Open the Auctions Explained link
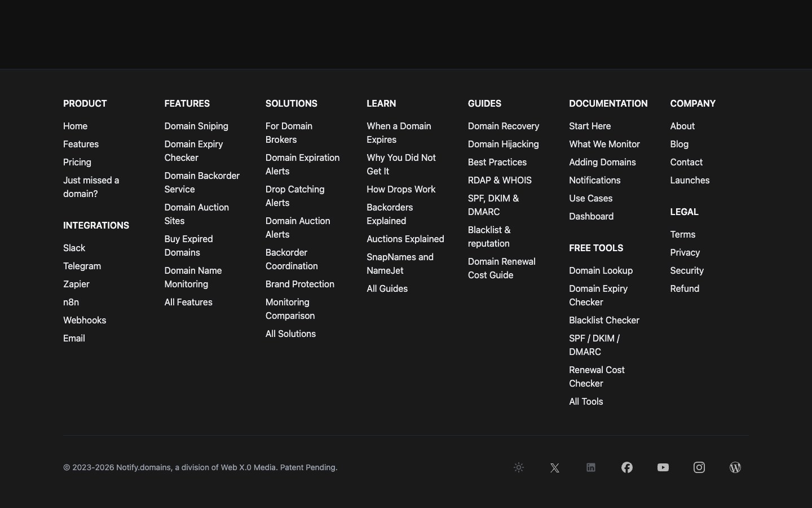This screenshot has height=508, width=812. [x=405, y=239]
